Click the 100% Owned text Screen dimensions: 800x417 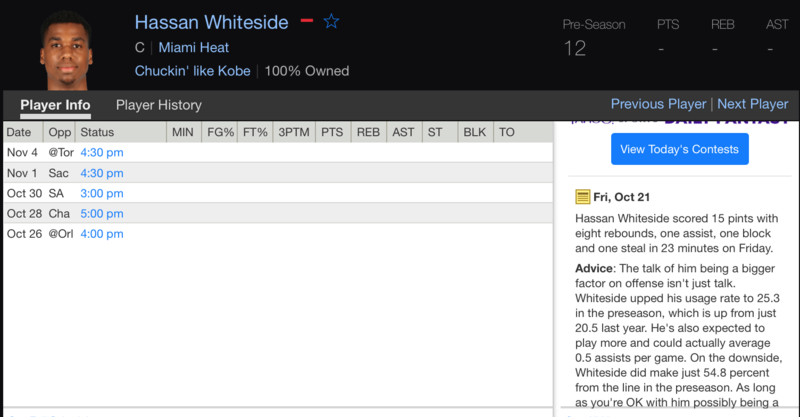point(307,71)
